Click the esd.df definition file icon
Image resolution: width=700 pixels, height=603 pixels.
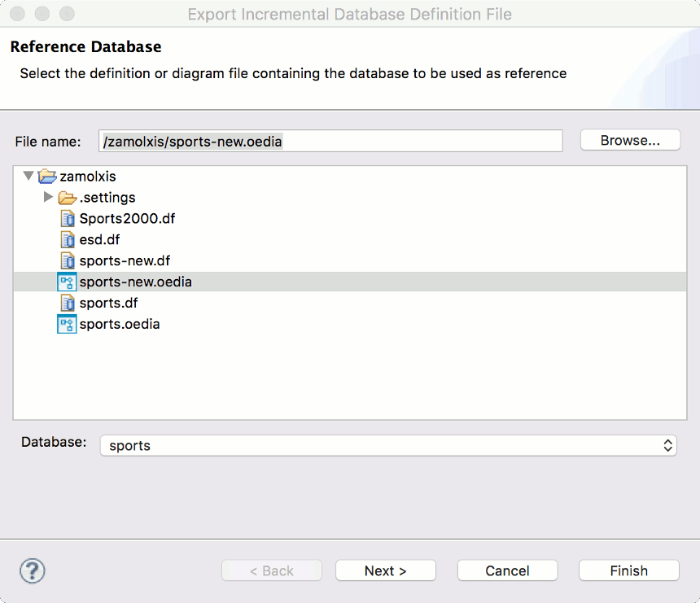click(x=68, y=240)
